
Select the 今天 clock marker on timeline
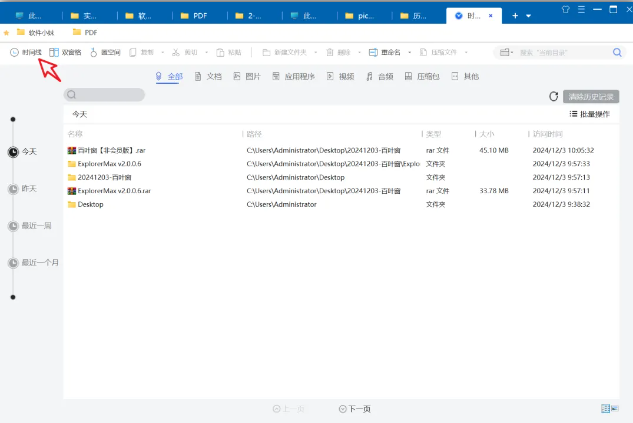[13, 152]
